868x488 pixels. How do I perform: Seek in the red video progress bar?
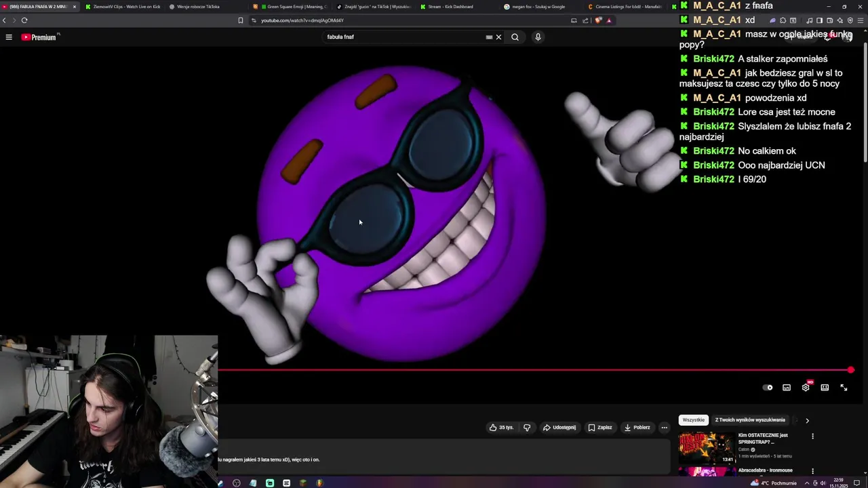click(x=534, y=370)
